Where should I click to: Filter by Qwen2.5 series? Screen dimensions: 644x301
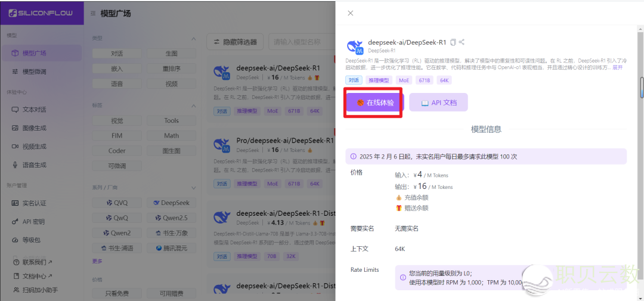tap(171, 218)
